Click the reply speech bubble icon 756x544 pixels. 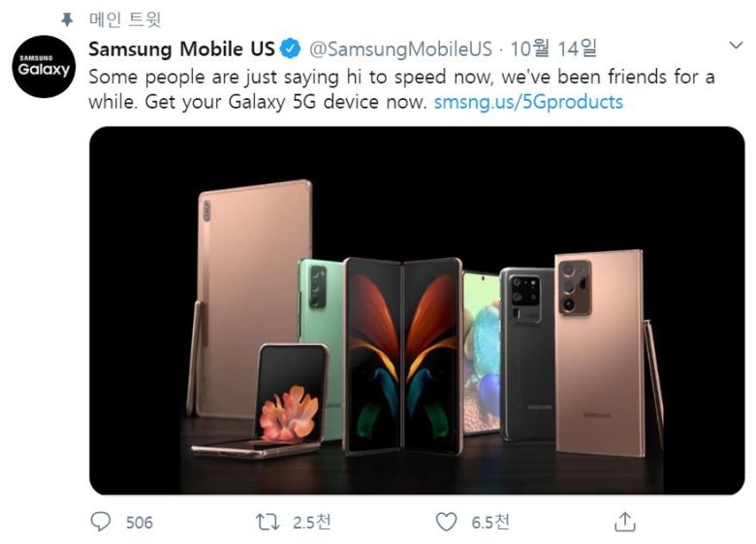(101, 522)
